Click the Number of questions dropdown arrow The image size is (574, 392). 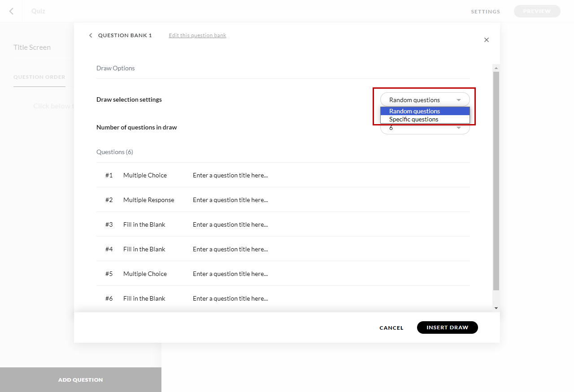pyautogui.click(x=459, y=128)
